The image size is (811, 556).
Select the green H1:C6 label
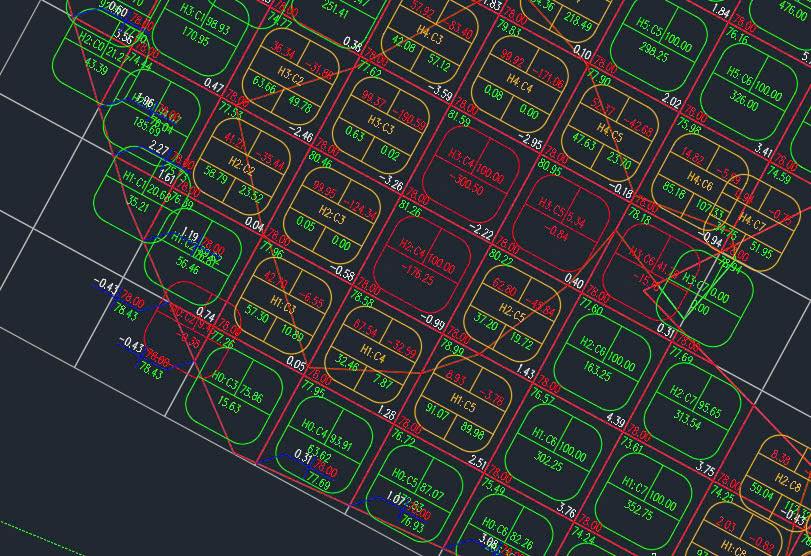[x=544, y=437]
